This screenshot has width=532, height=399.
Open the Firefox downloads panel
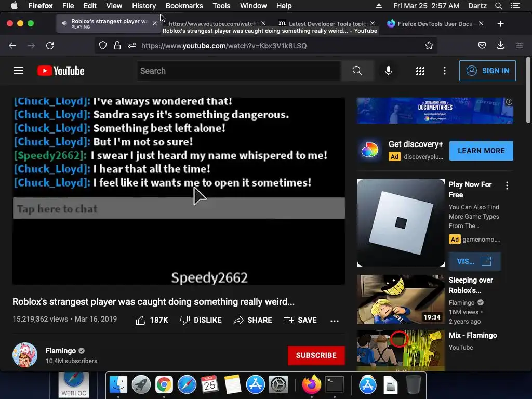[500, 46]
